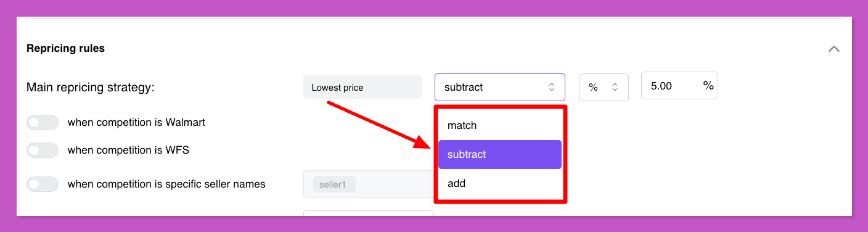Click the up-down arrows in % dropdown
Image resolution: width=868 pixels, height=232 pixels.
click(x=615, y=87)
